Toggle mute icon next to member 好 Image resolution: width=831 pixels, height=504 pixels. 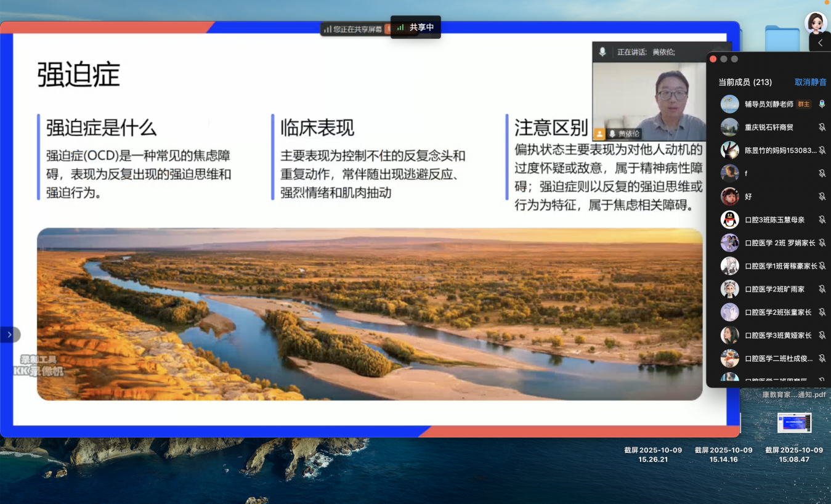click(822, 197)
